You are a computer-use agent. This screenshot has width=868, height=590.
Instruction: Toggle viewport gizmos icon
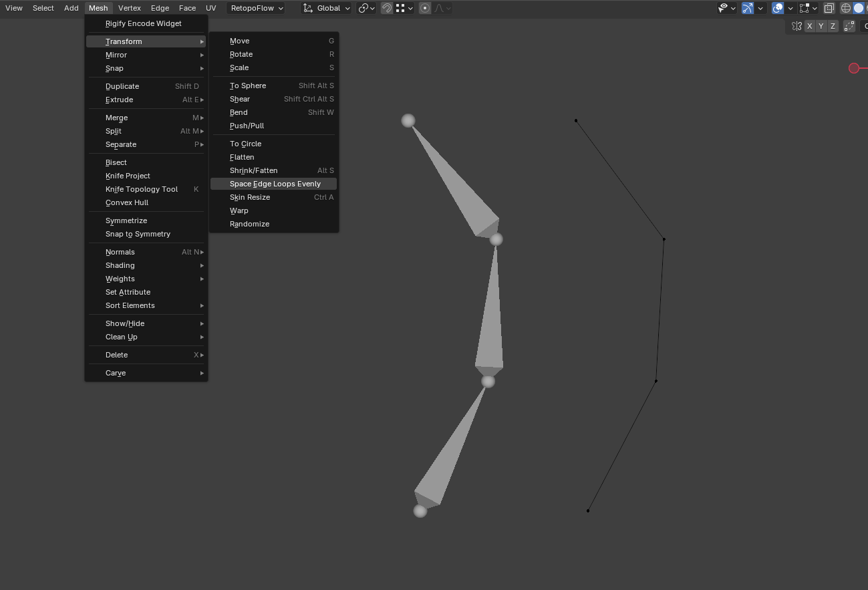click(748, 8)
